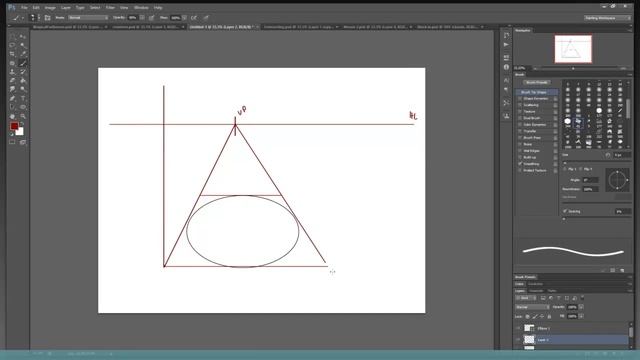The width and height of the screenshot is (640, 360).
Task: Select the Lasso tool
Action: point(12,45)
